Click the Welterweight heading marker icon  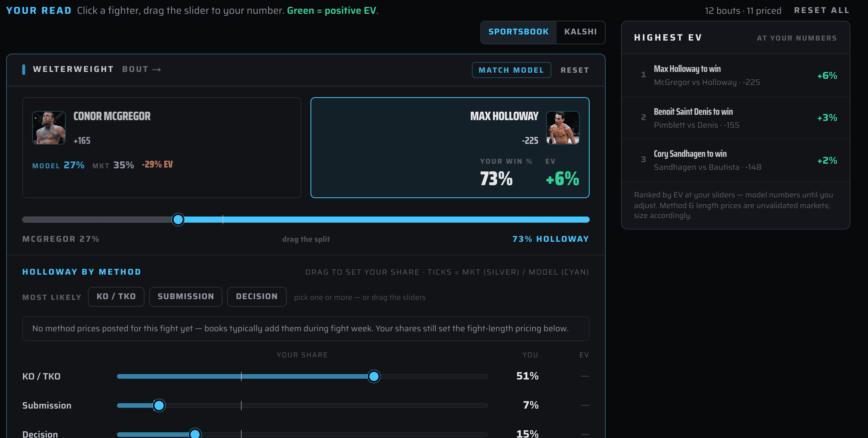click(x=24, y=70)
